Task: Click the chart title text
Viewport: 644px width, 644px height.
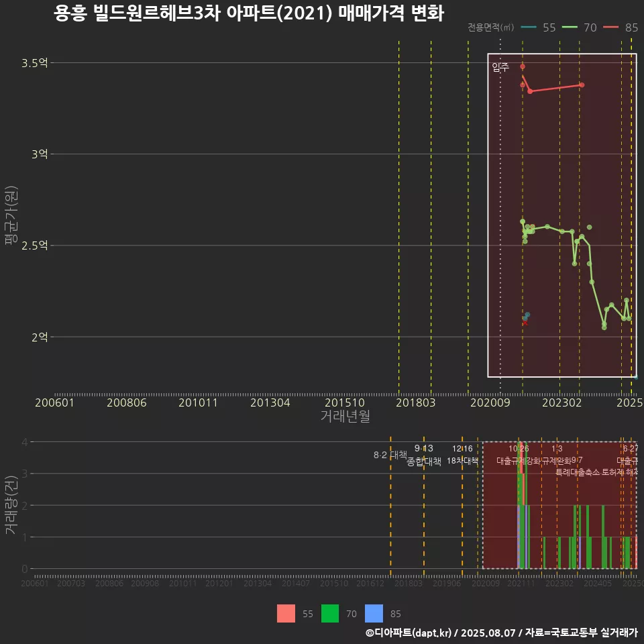Action: pyautogui.click(x=249, y=13)
